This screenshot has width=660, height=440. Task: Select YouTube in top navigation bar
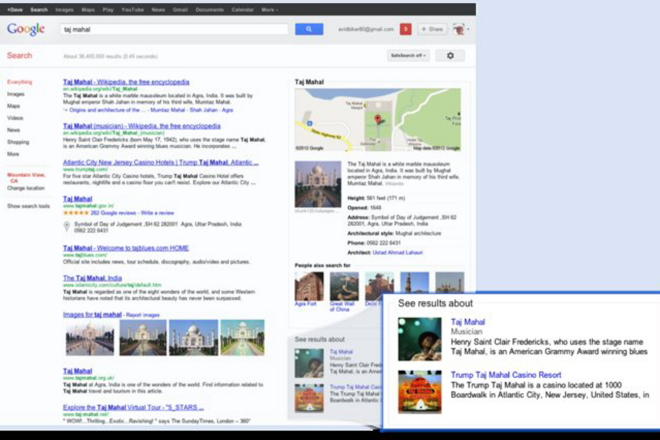pos(133,10)
